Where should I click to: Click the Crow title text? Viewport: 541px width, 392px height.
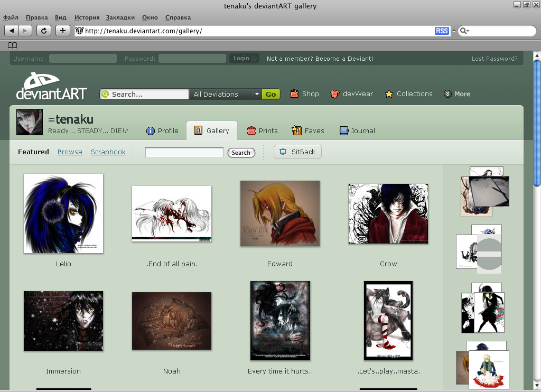click(388, 264)
